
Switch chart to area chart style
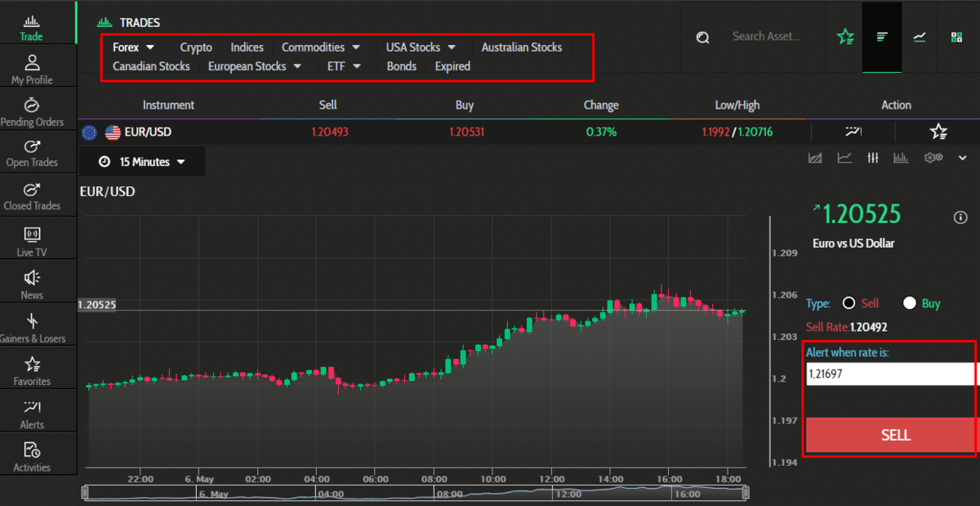point(814,158)
